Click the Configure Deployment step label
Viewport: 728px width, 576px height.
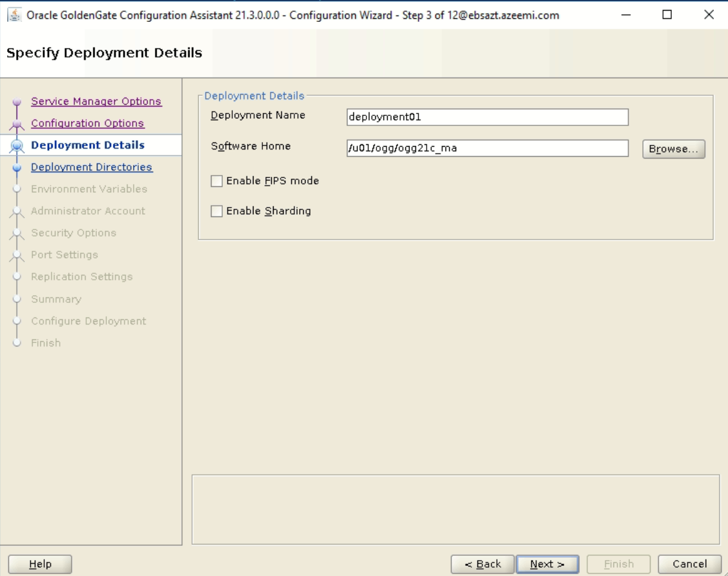coord(89,321)
